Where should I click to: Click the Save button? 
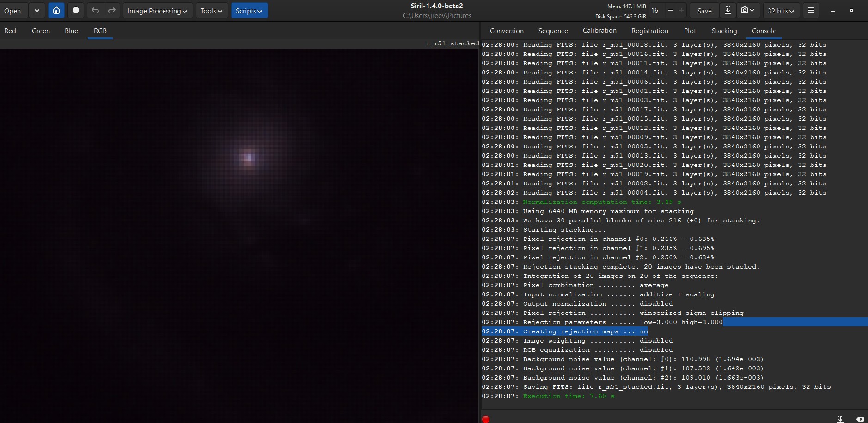click(704, 11)
